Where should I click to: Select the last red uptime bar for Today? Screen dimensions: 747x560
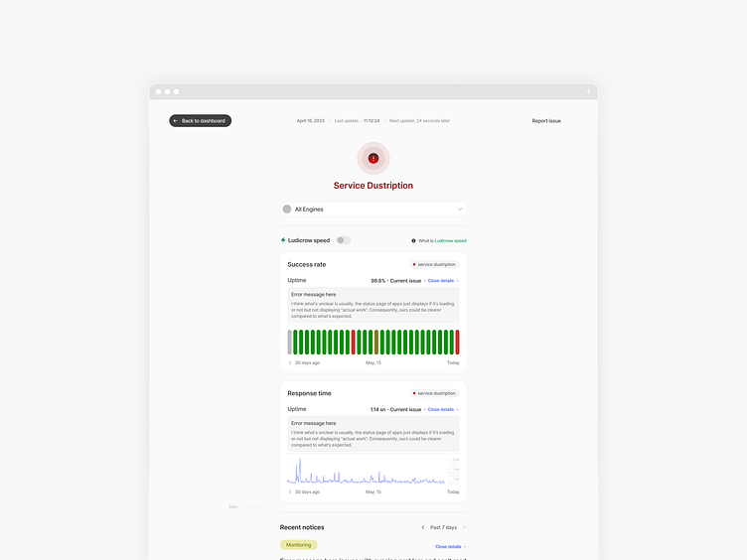point(457,342)
